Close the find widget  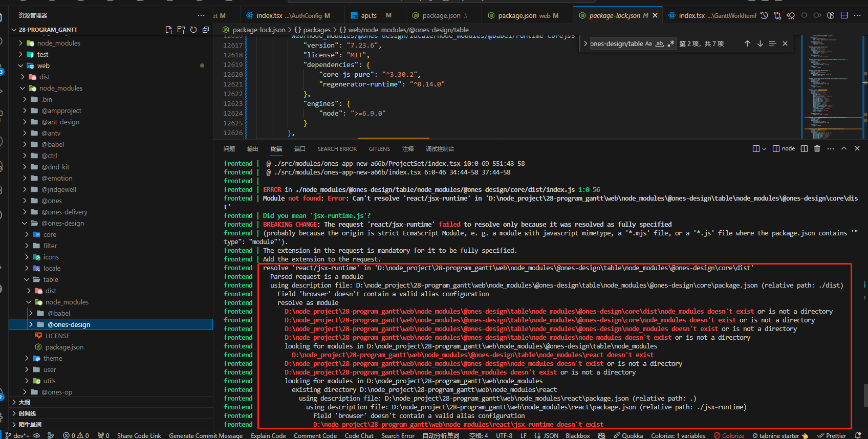tap(785, 43)
